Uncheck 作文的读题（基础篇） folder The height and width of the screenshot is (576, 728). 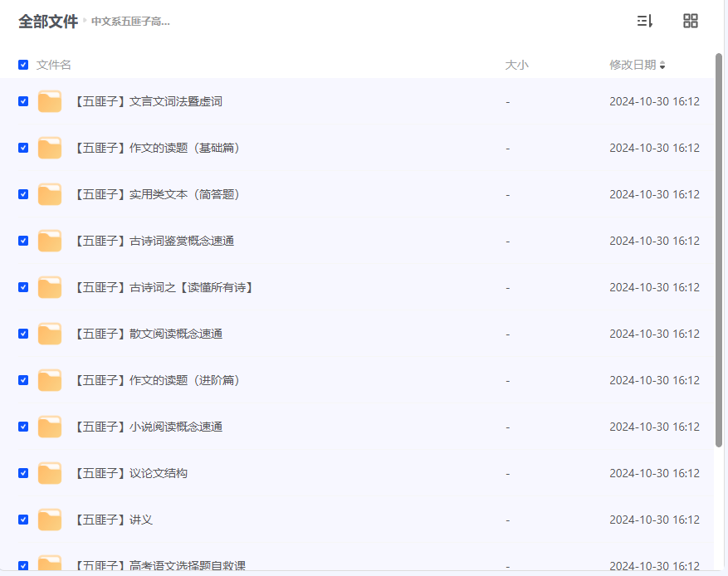coord(23,147)
